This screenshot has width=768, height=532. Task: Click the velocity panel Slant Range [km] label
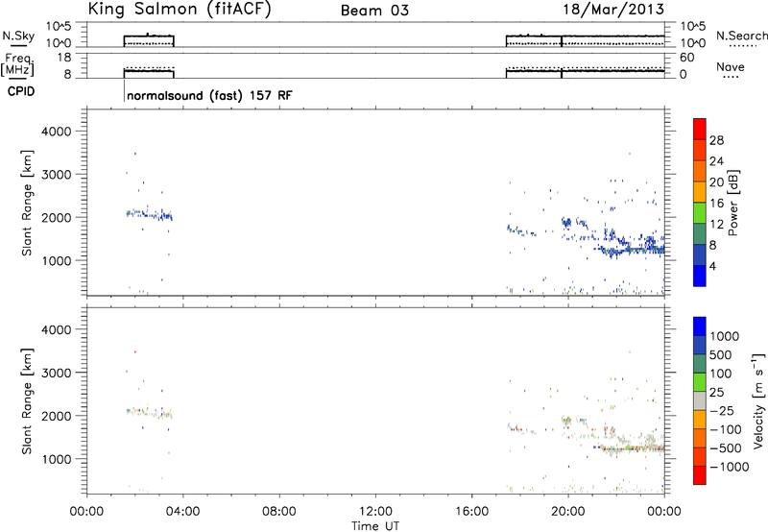[x=27, y=400]
